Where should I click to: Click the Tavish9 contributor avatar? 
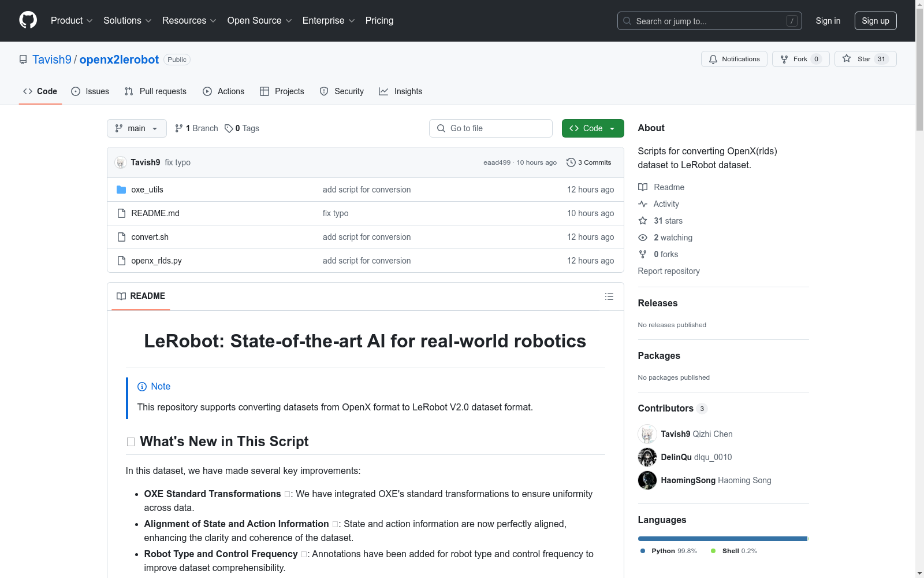click(647, 434)
